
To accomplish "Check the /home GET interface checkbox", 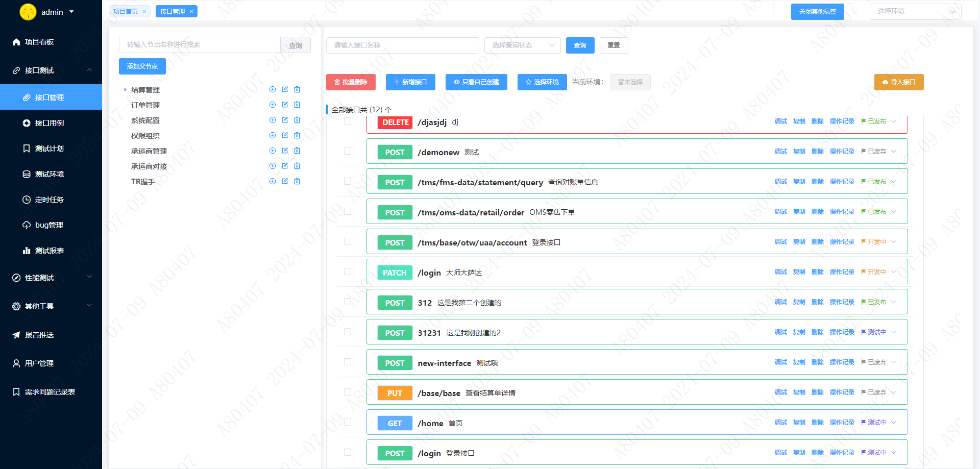I will pos(348,422).
